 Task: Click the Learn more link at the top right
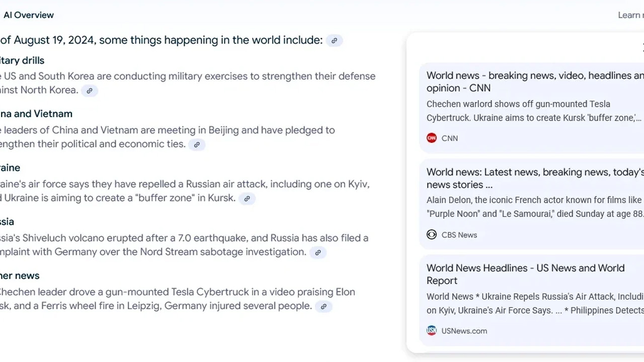pos(630,15)
